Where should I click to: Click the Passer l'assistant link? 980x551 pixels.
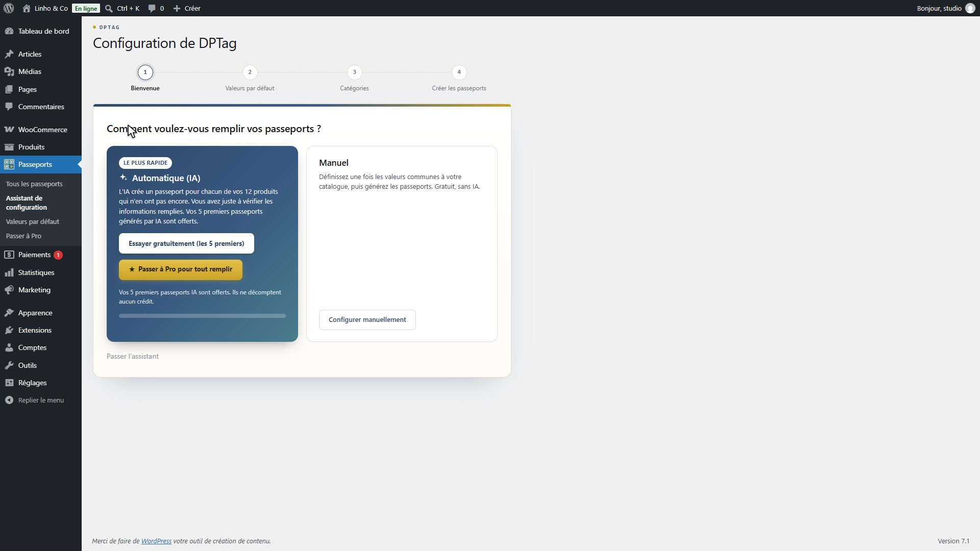133,356
